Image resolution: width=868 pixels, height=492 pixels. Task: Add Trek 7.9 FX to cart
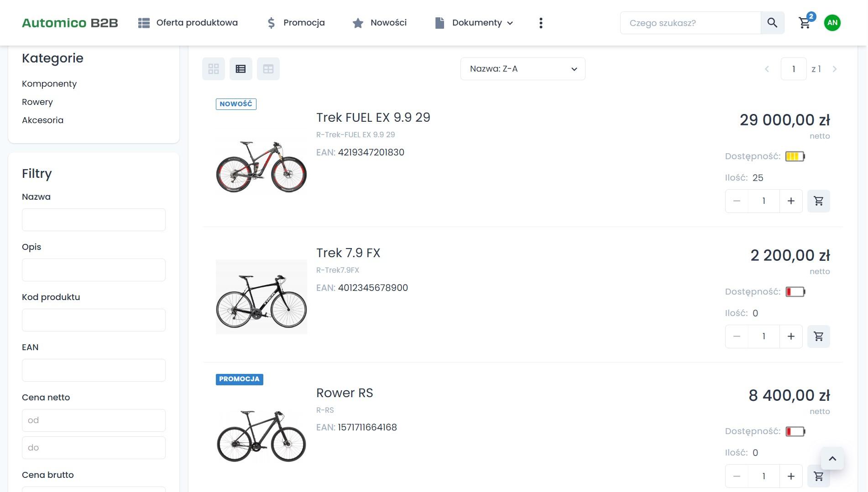click(x=818, y=337)
